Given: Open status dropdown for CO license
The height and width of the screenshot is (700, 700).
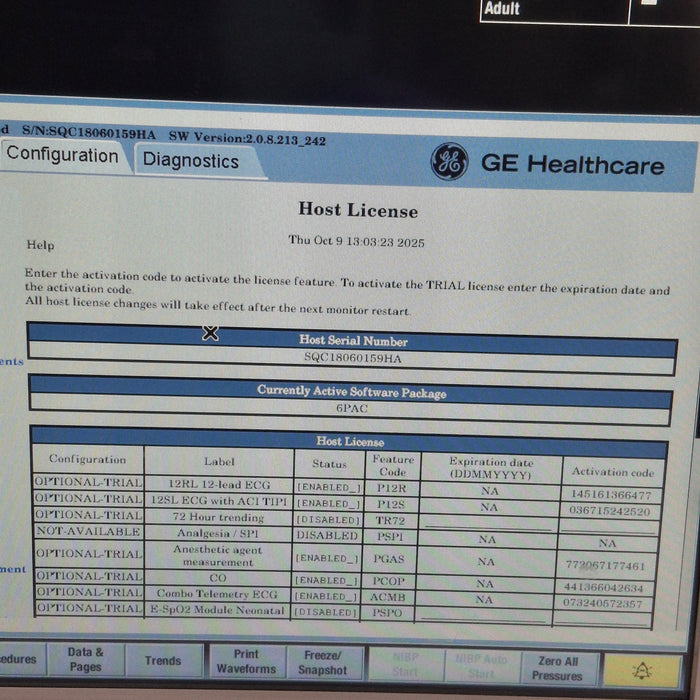Looking at the screenshot, I should [326, 580].
